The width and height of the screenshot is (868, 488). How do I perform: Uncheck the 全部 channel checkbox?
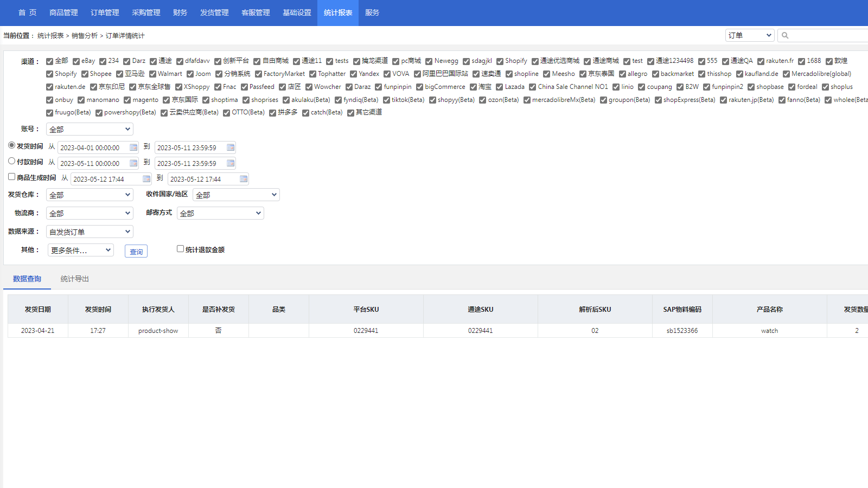(49, 61)
